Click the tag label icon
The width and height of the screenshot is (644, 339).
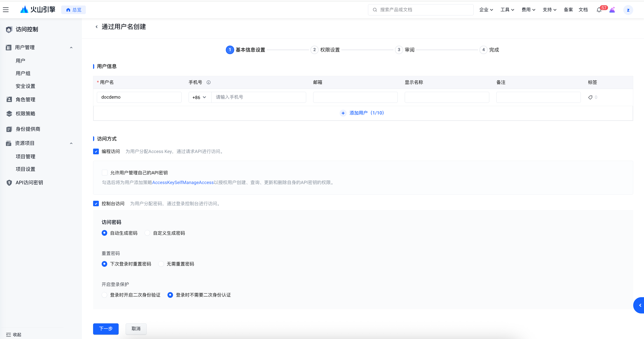tap(590, 97)
